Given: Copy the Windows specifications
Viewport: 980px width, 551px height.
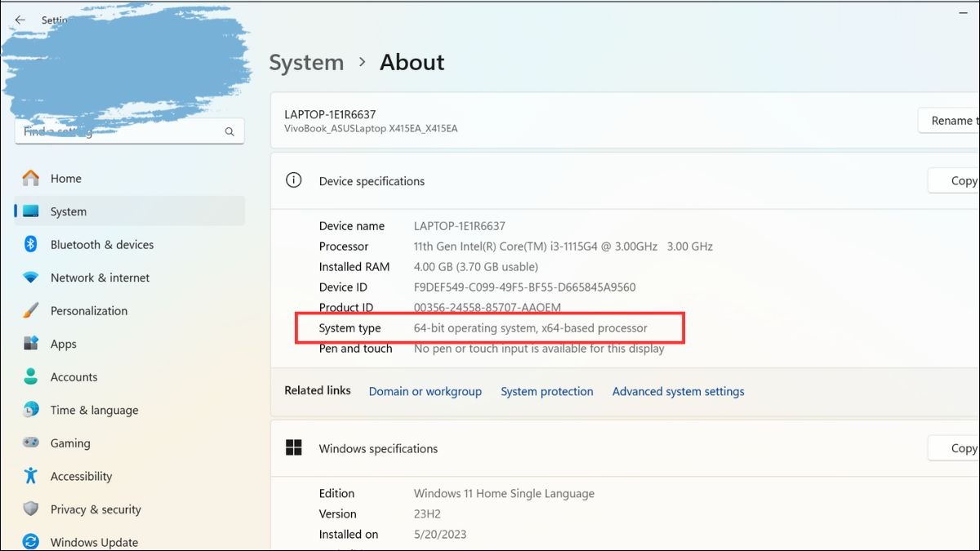Looking at the screenshot, I should 954,448.
